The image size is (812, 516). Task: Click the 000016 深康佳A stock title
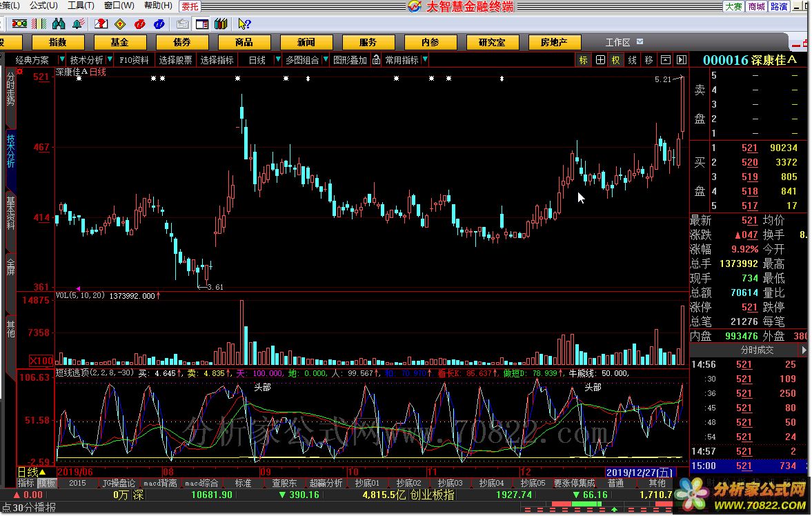[750, 60]
